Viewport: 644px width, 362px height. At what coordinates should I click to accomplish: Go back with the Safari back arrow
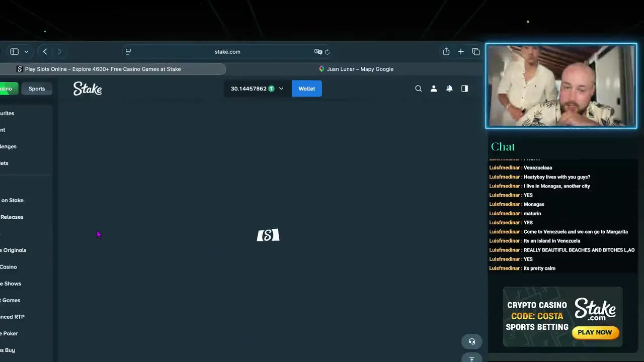[x=45, y=51]
